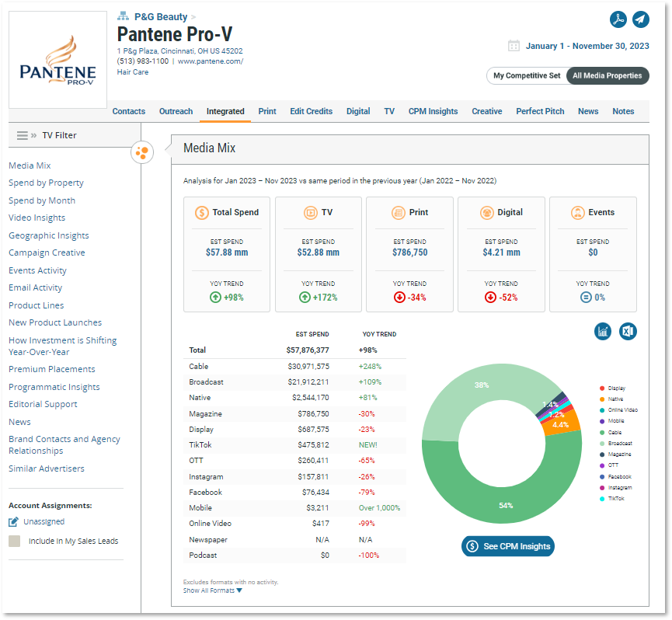Jump to Spend by Property section
The image size is (672, 620).
(x=46, y=183)
